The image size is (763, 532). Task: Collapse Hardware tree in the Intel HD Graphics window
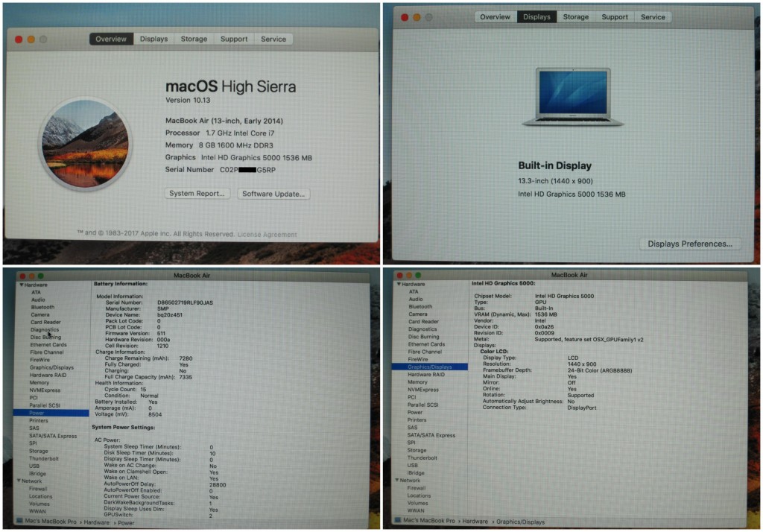click(398, 284)
